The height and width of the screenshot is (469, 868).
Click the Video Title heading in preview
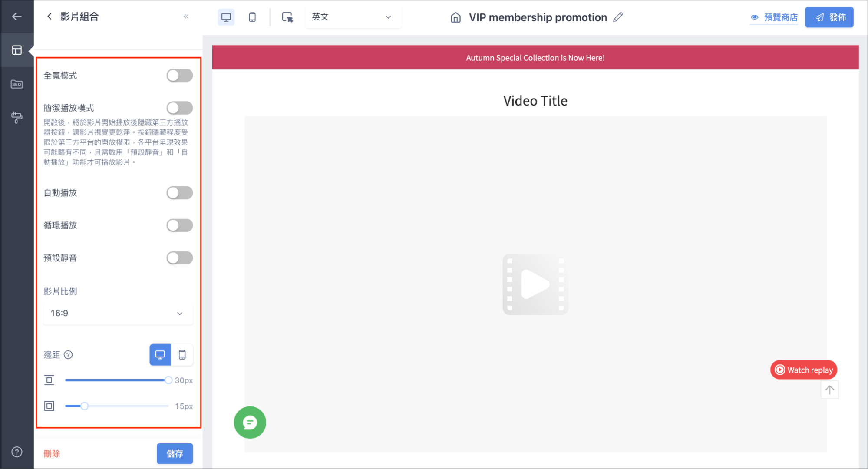point(535,101)
